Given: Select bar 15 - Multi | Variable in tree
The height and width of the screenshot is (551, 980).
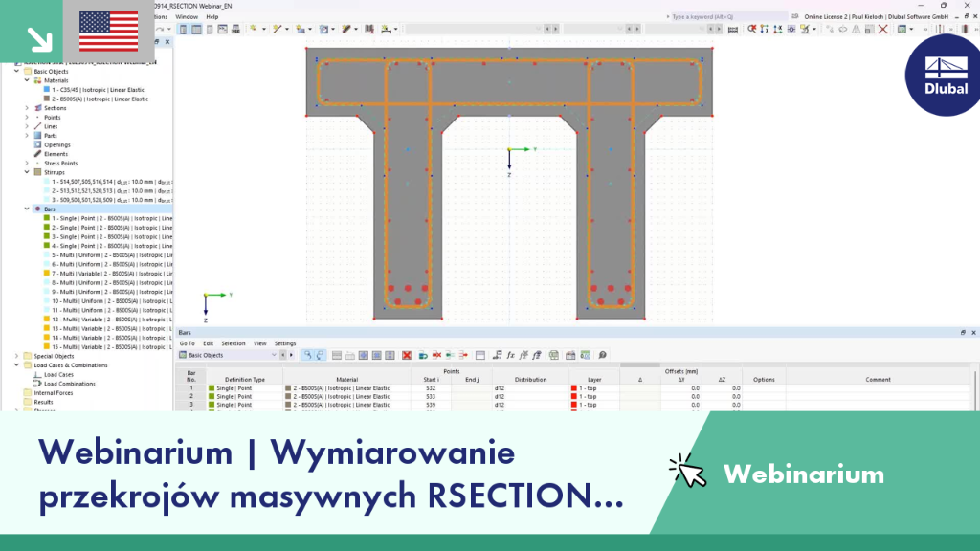Looking at the screenshot, I should point(109,346).
